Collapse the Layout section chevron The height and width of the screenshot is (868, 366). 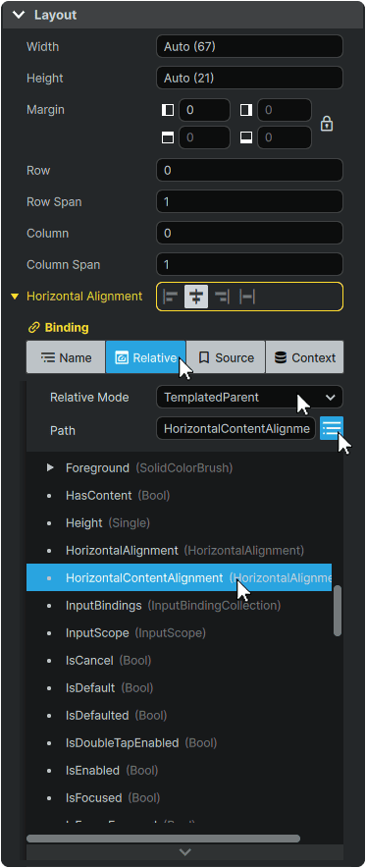19,15
